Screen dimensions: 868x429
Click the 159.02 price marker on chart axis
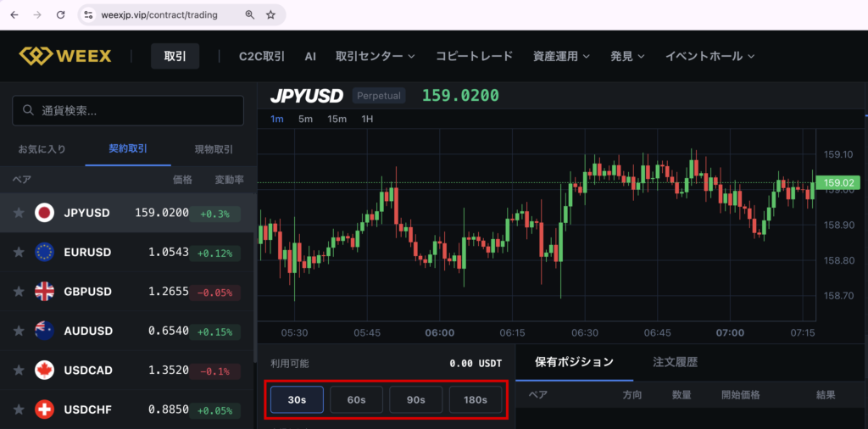coord(838,182)
